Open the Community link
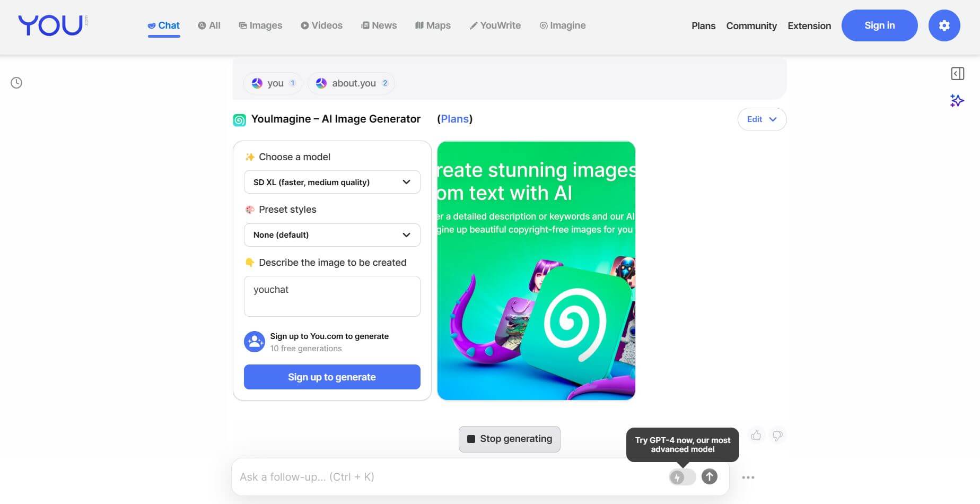980x504 pixels. pyautogui.click(x=751, y=25)
